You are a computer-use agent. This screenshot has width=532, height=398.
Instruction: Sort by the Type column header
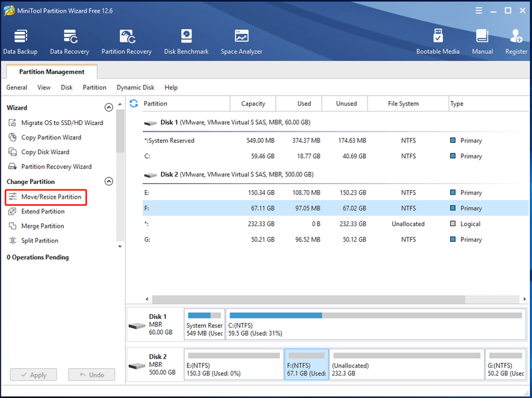coord(489,104)
